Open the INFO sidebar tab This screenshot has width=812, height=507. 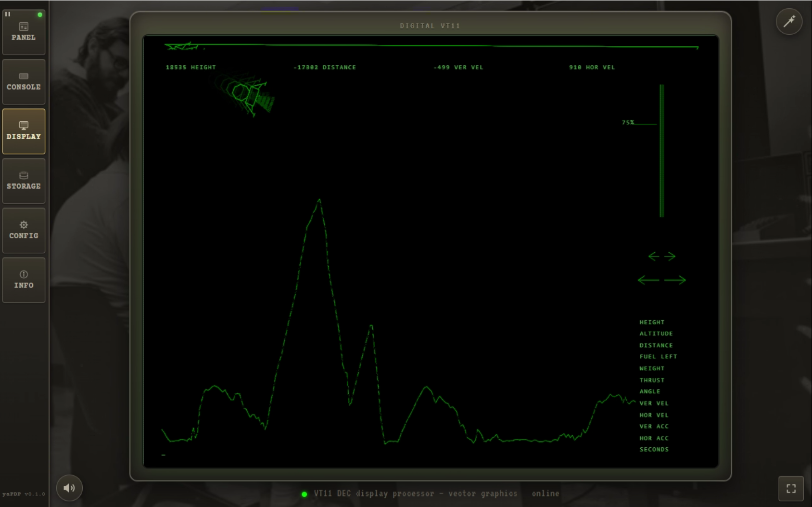pos(24,280)
